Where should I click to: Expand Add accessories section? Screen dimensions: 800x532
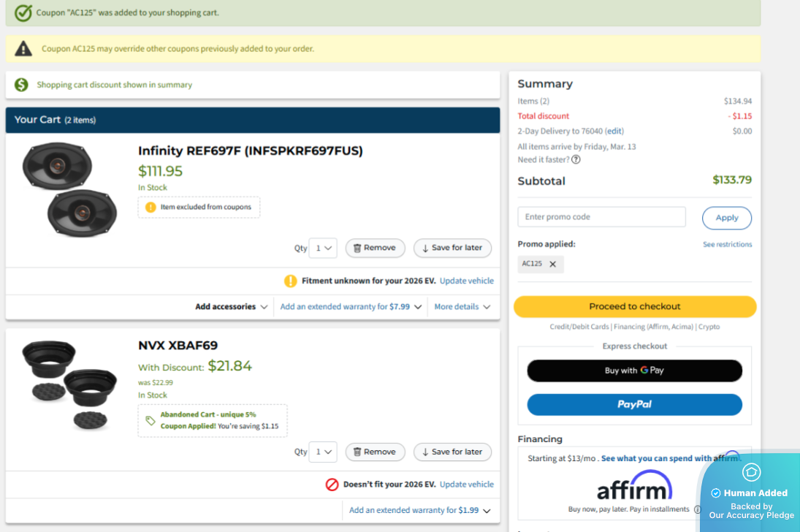231,307
